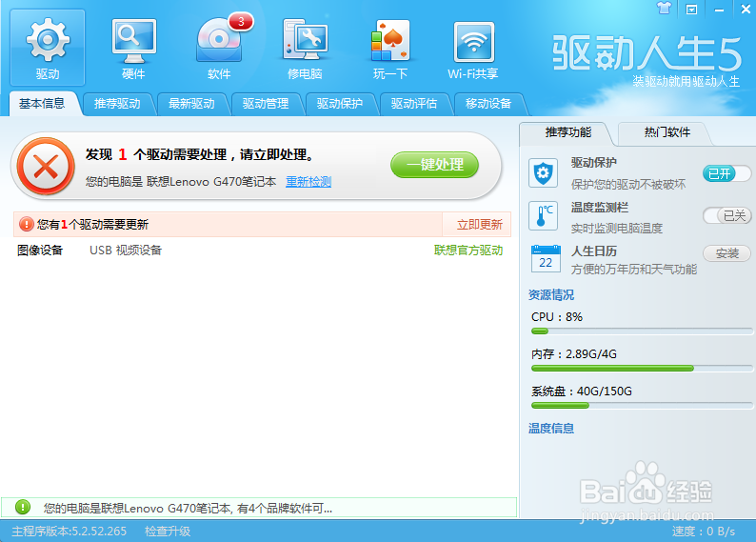Click the 安装 button for 人生日历
This screenshot has width=756, height=542.
click(726, 253)
